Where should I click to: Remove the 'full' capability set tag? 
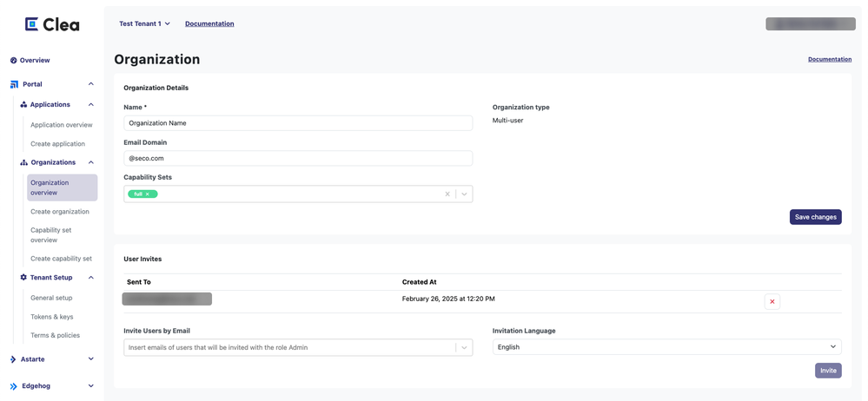click(x=148, y=194)
